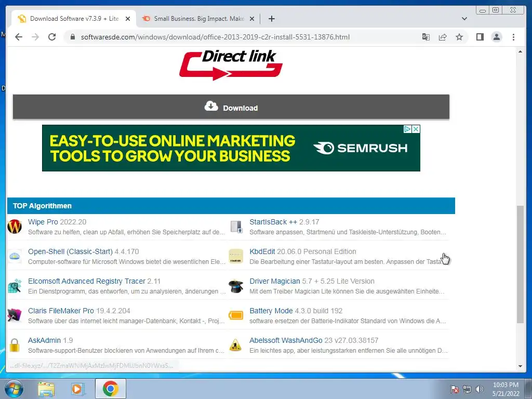Open the Abelssoft WashAndGo link
This screenshot has width=532, height=399.
[x=286, y=340]
